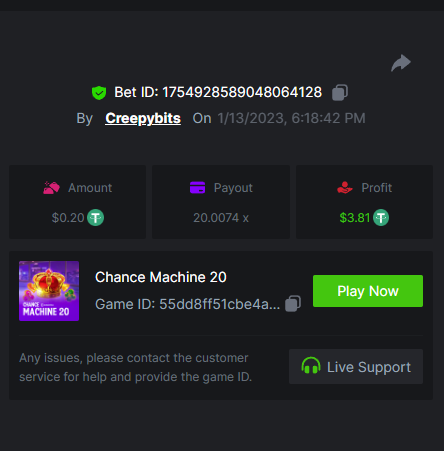Click the $3.81 profit amount
444x451 pixels.
coord(355,218)
